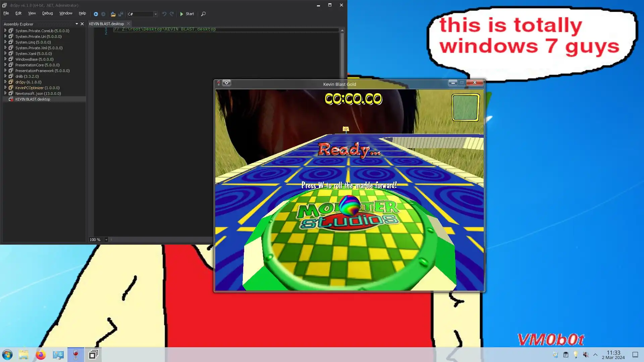Click the Show Desktop button in tray
The image size is (644, 362).
click(x=635, y=355)
